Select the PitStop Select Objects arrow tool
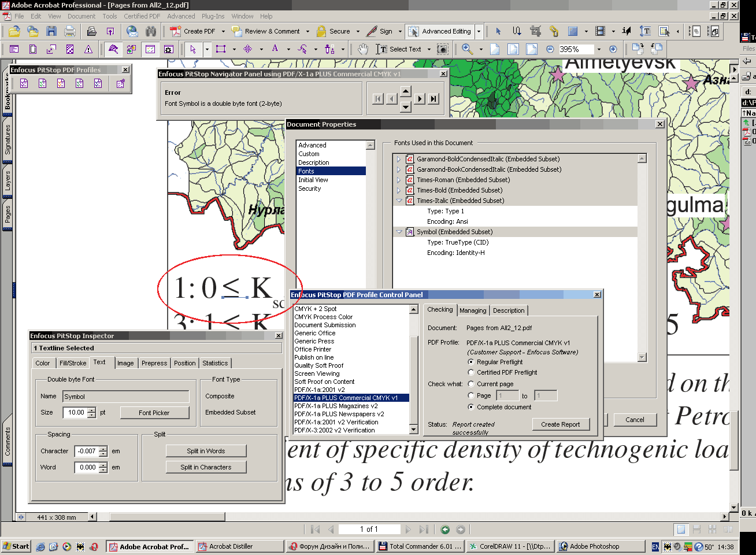This screenshot has height=555, width=756. [x=192, y=49]
